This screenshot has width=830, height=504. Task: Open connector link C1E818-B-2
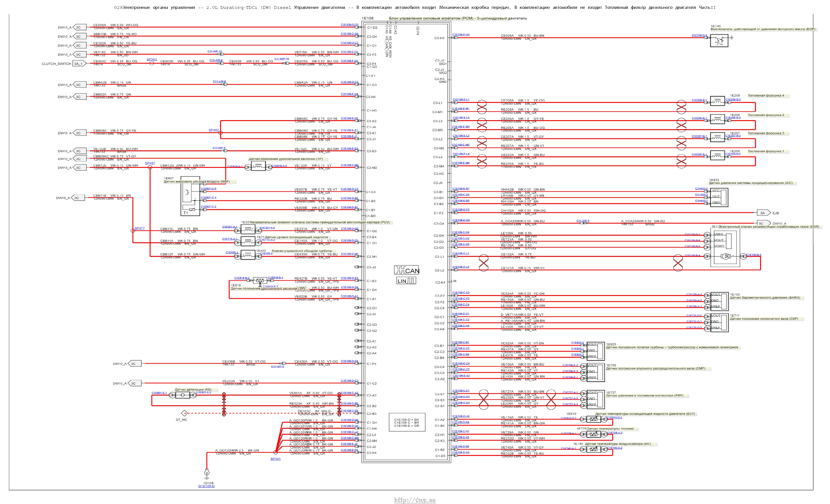point(242,278)
